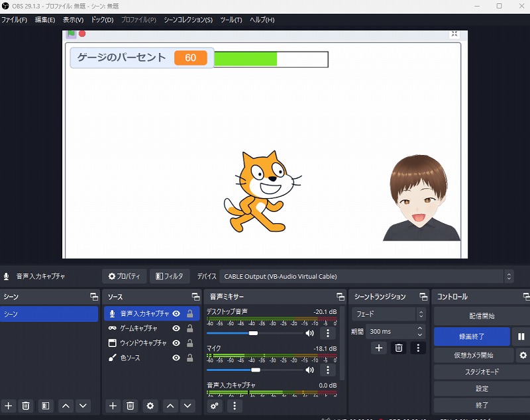Toggle visibility of 音声入力キャプチャ source

[176, 313]
